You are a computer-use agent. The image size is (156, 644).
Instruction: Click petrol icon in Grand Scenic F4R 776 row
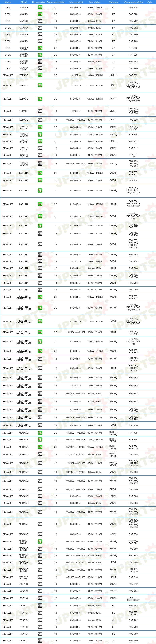click(40, 135)
